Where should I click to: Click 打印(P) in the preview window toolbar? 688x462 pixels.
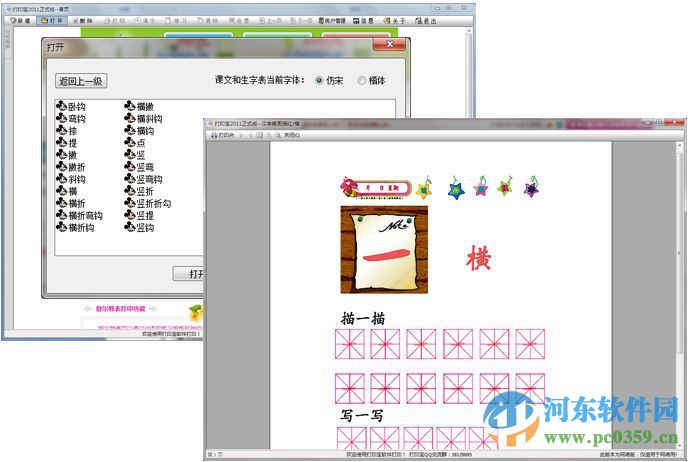pos(223,135)
